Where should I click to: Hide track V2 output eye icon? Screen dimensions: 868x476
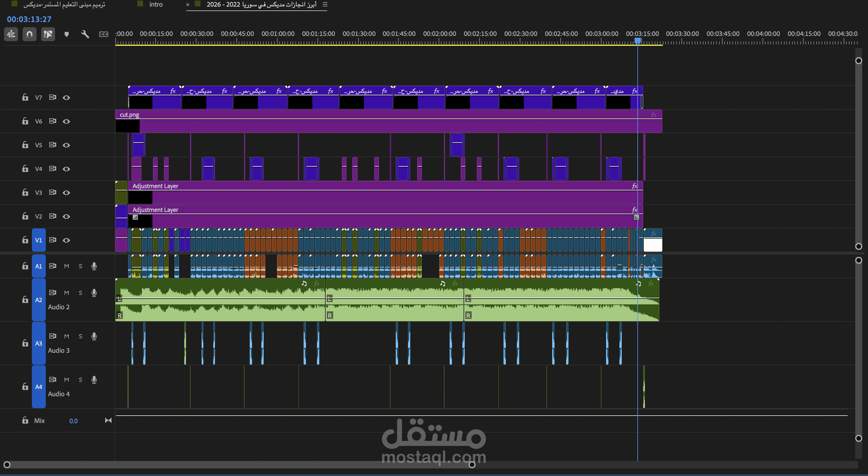(66, 217)
